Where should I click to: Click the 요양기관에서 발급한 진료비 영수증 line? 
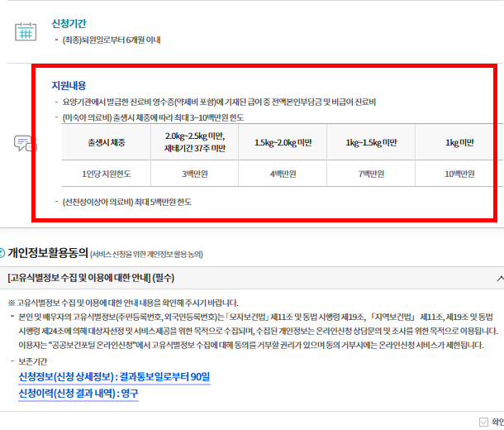click(219, 103)
